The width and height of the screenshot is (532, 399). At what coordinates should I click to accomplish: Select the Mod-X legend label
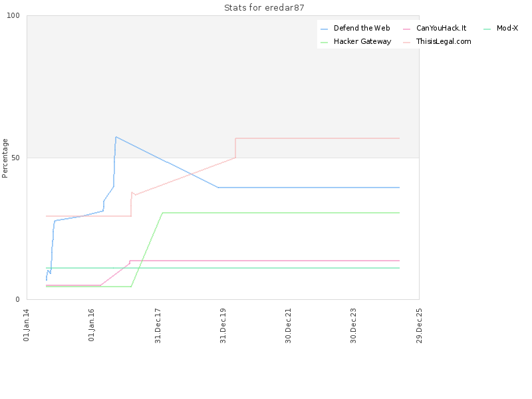click(x=507, y=28)
